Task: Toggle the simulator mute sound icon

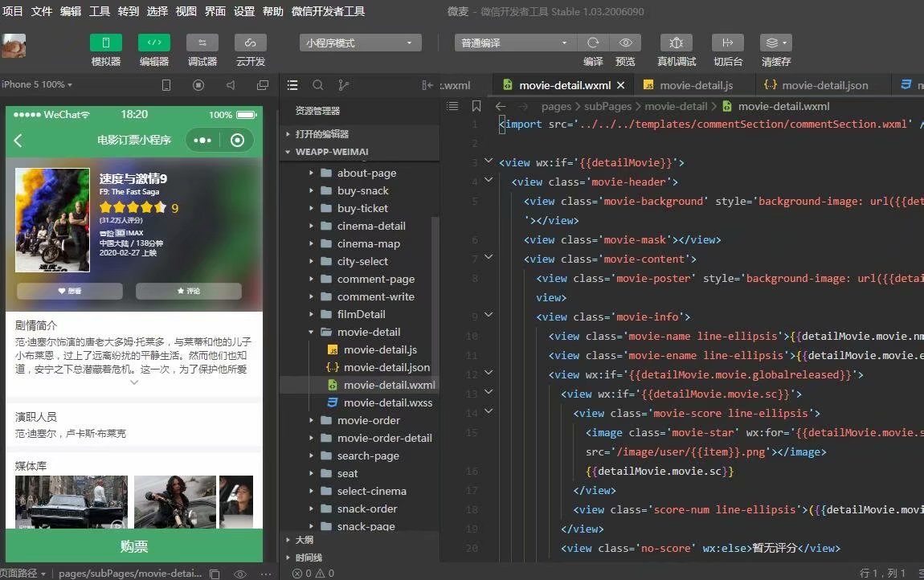Action: click(x=231, y=85)
